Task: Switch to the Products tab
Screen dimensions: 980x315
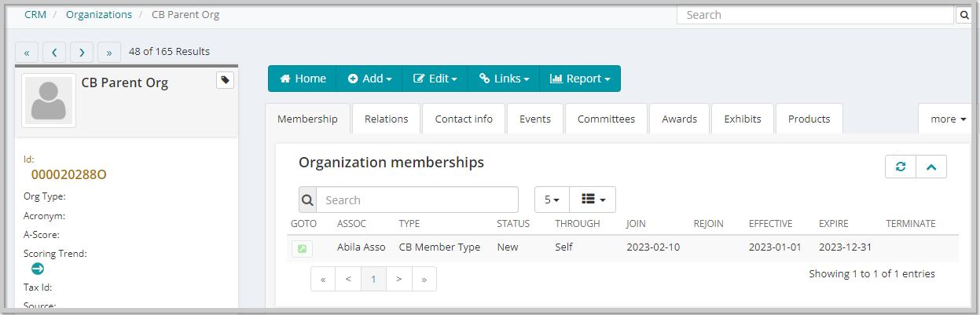Action: pyautogui.click(x=809, y=119)
